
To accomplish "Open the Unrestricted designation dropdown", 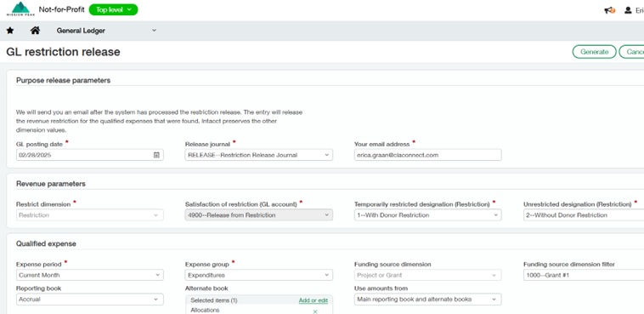I will point(584,215).
